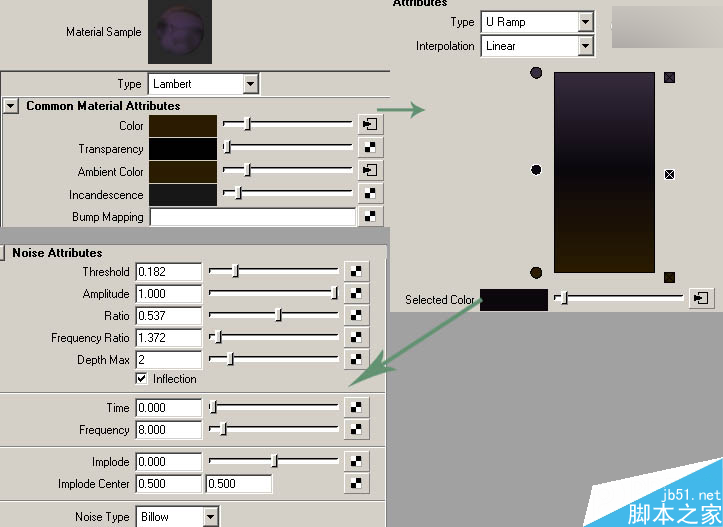723x527 pixels.
Task: Delete the bottom ramp color entry
Action: (670, 277)
